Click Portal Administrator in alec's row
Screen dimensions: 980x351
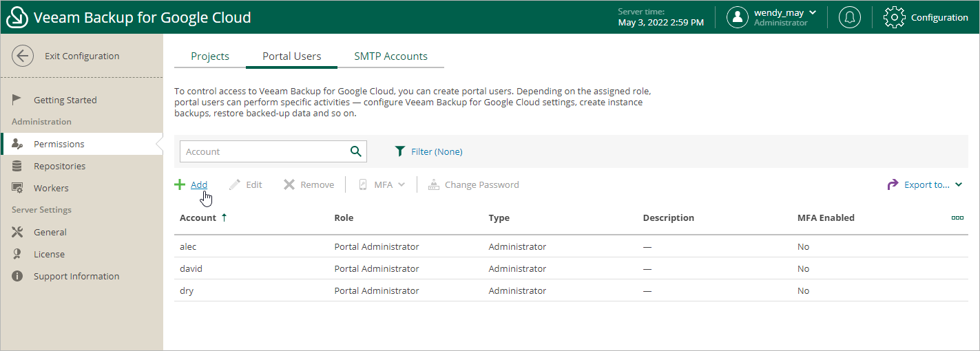pos(377,246)
